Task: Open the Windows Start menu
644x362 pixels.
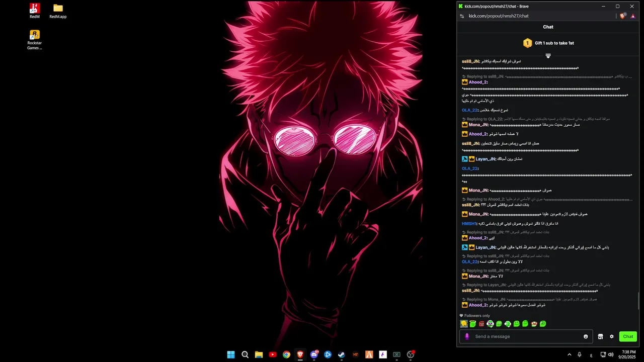Action: (x=231, y=354)
